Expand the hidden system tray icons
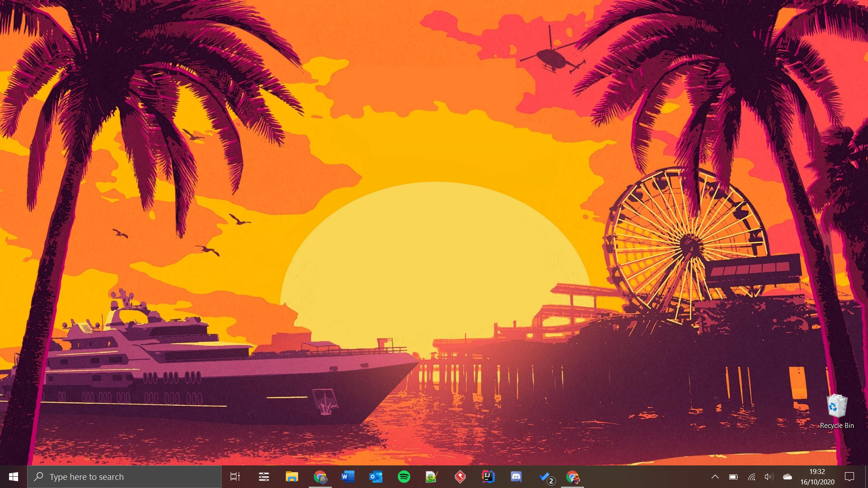868x488 pixels. (715, 477)
